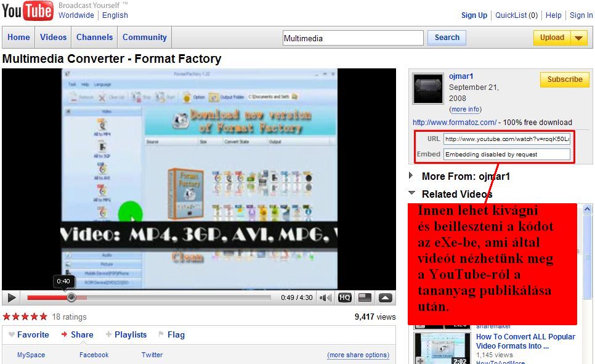Open QuickList (0)
Image resolution: width=595 pixels, height=364 pixels.
516,15
